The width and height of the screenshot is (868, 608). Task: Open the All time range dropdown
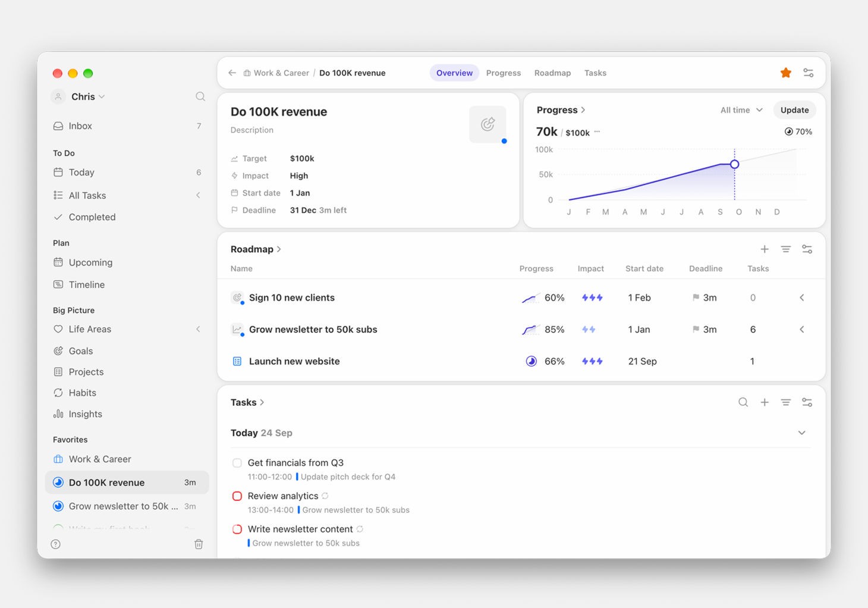[x=741, y=110]
